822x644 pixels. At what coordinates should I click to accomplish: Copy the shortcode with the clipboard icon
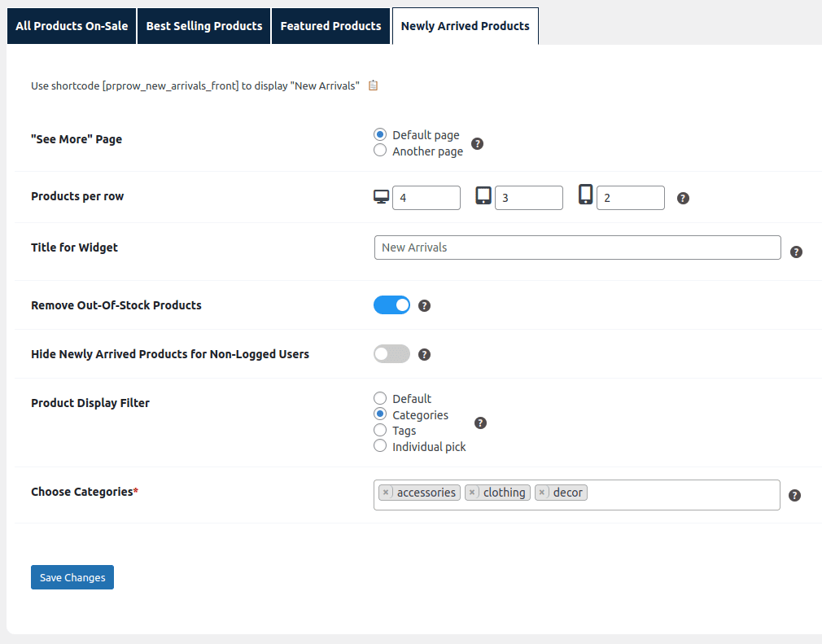pyautogui.click(x=374, y=85)
